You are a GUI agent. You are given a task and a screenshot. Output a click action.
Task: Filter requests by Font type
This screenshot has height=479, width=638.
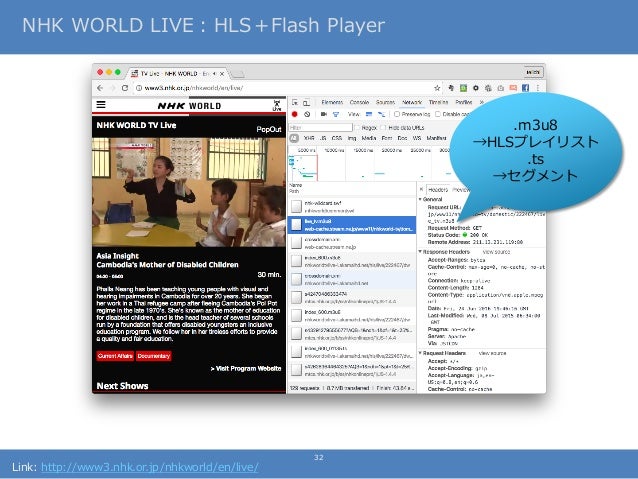387,138
